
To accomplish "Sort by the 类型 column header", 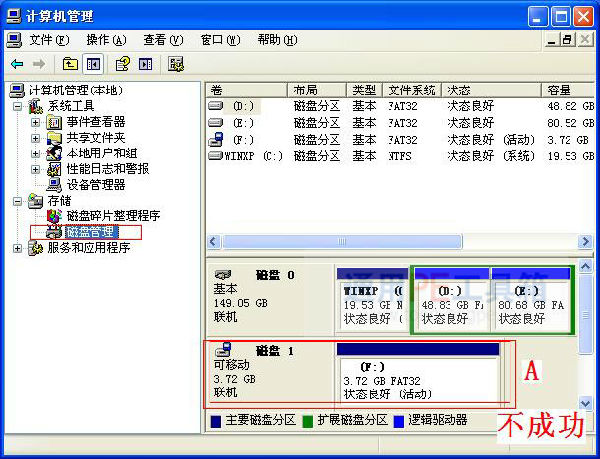I will (x=364, y=90).
